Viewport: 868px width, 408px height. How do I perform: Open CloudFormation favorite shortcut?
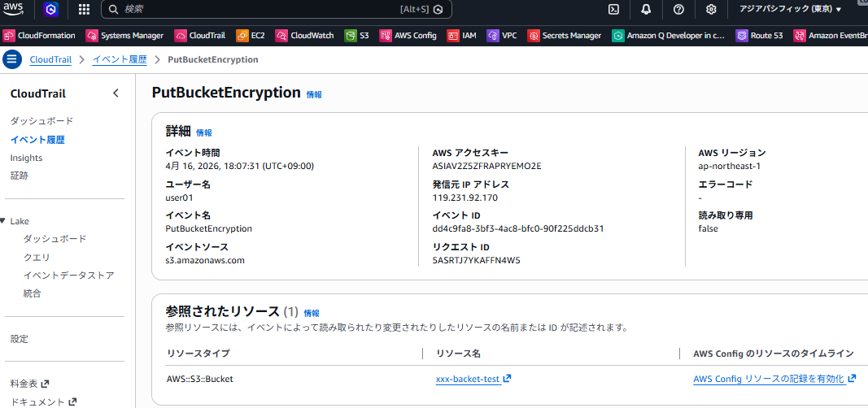tap(39, 36)
